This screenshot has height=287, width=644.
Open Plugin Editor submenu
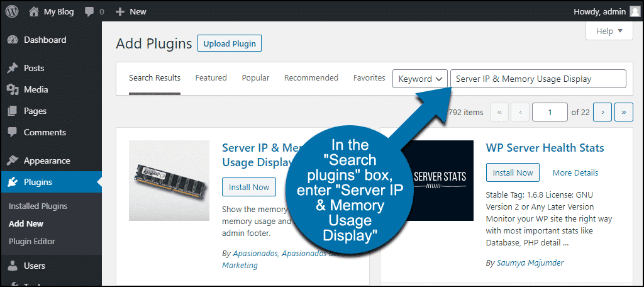31,241
